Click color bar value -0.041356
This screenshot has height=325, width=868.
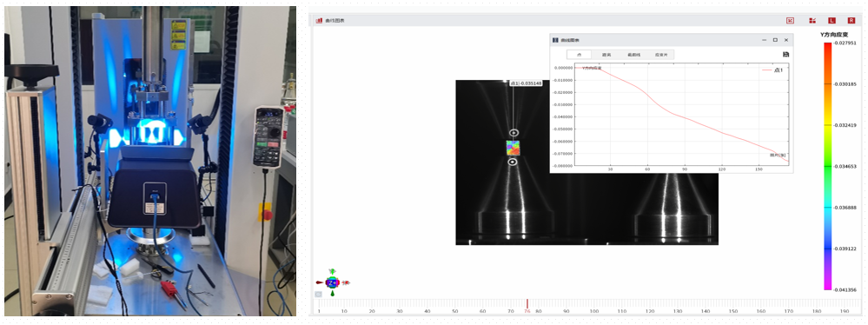845,289
